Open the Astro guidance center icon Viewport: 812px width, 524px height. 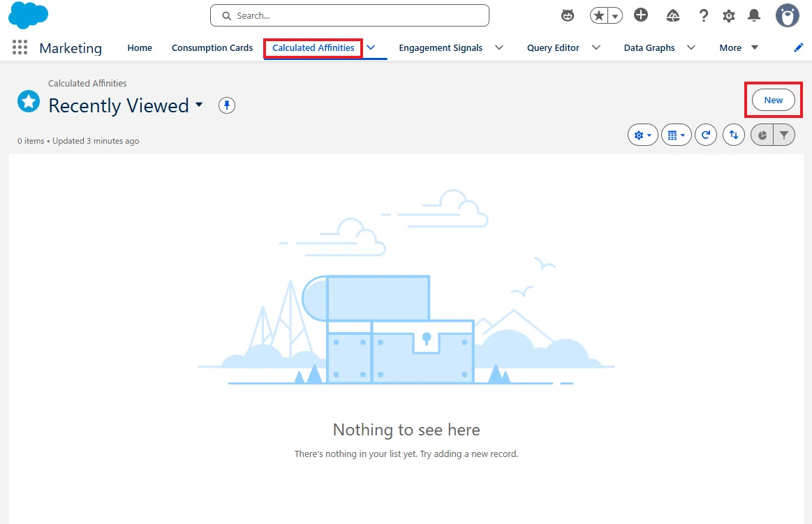[x=568, y=15]
